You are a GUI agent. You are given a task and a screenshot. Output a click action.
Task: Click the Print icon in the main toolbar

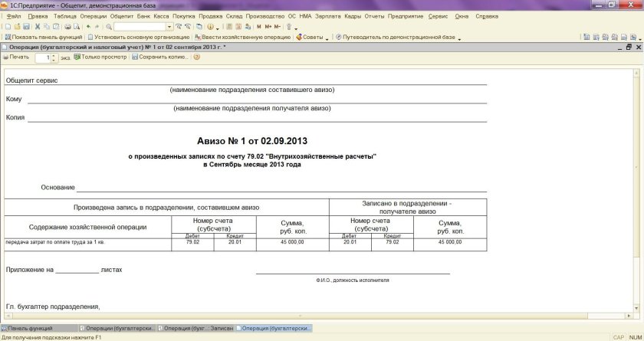coord(67,27)
